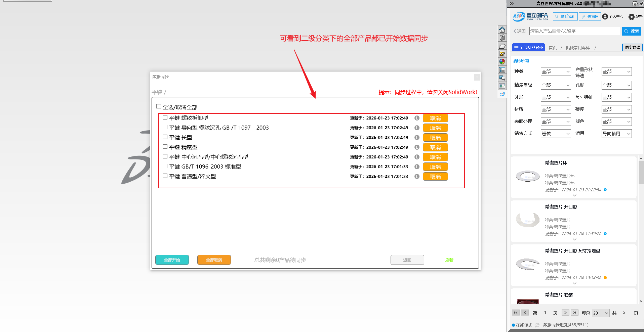Viewport: 644px width, 332px height.
Task: Go to 首页 in the breadcrumb
Action: pos(553,48)
